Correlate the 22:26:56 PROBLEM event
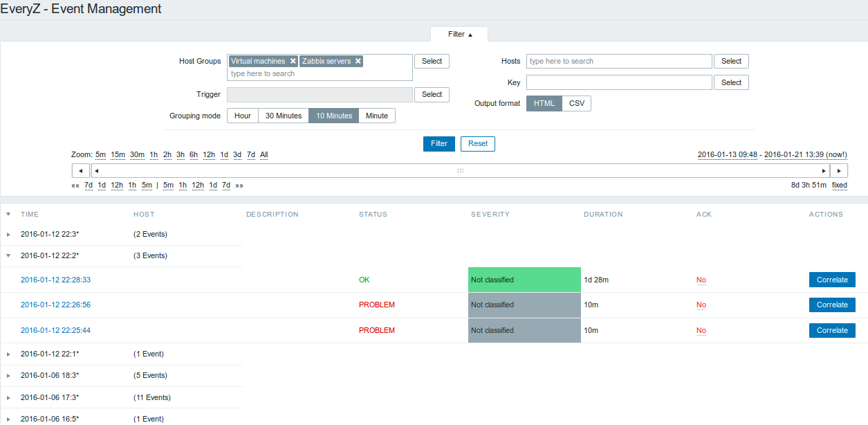868x425 pixels. 832,305
